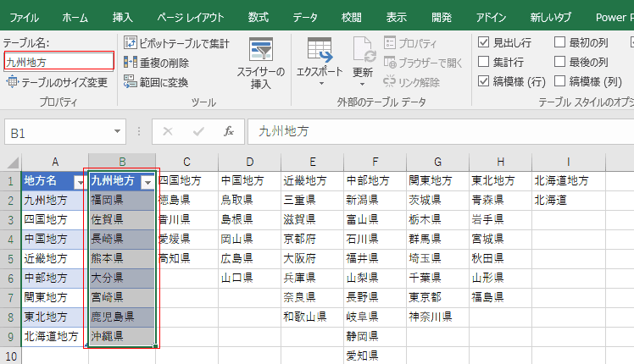Open the Data (データ) tab
The image size is (634, 364).
click(305, 18)
